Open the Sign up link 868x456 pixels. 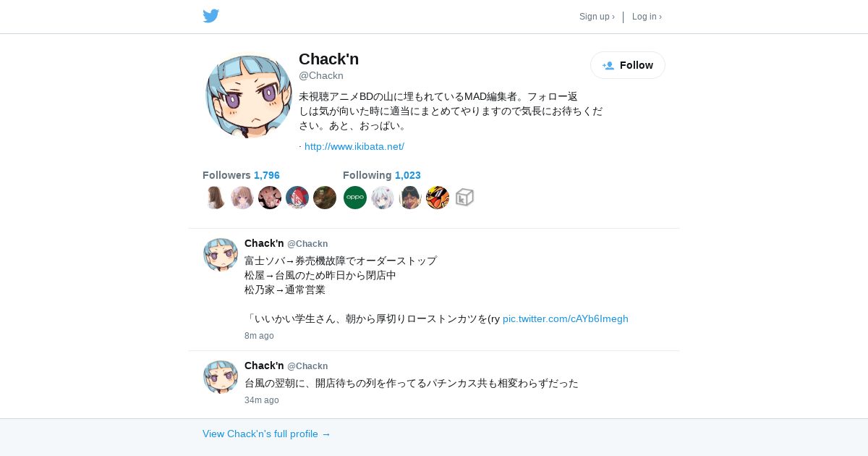(x=597, y=17)
